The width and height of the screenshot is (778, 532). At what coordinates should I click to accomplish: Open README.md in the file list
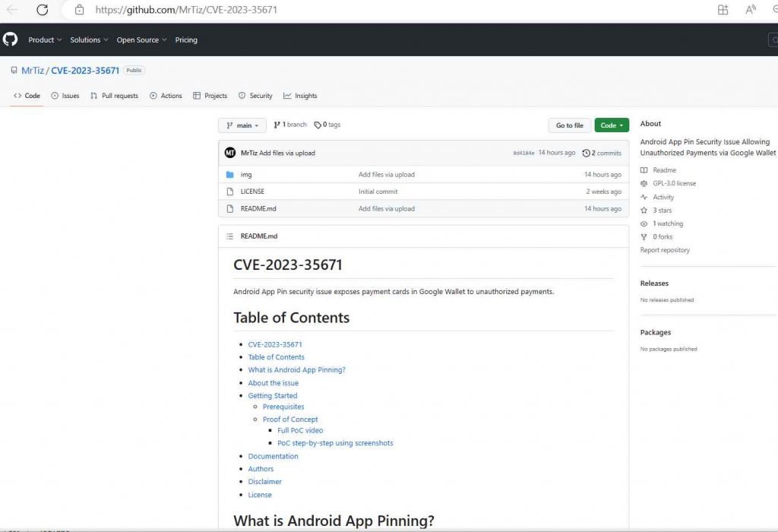(258, 208)
